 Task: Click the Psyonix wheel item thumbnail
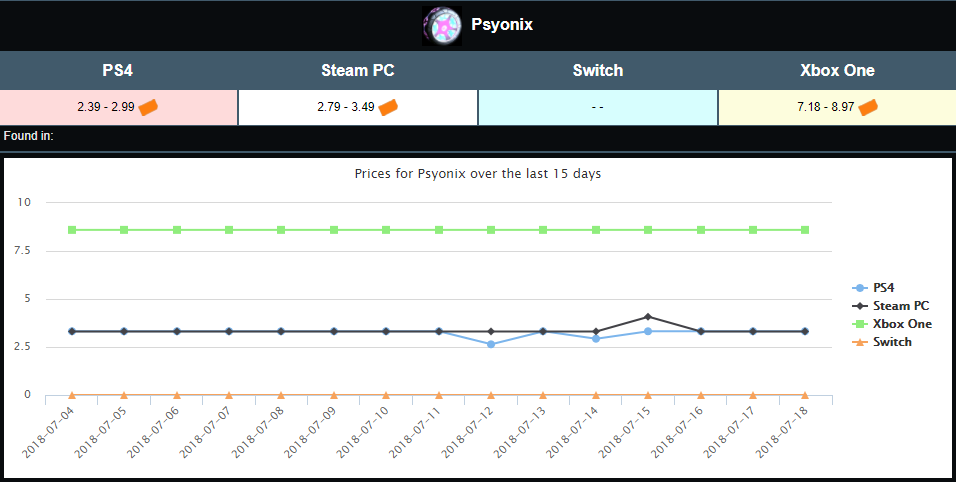pos(442,26)
